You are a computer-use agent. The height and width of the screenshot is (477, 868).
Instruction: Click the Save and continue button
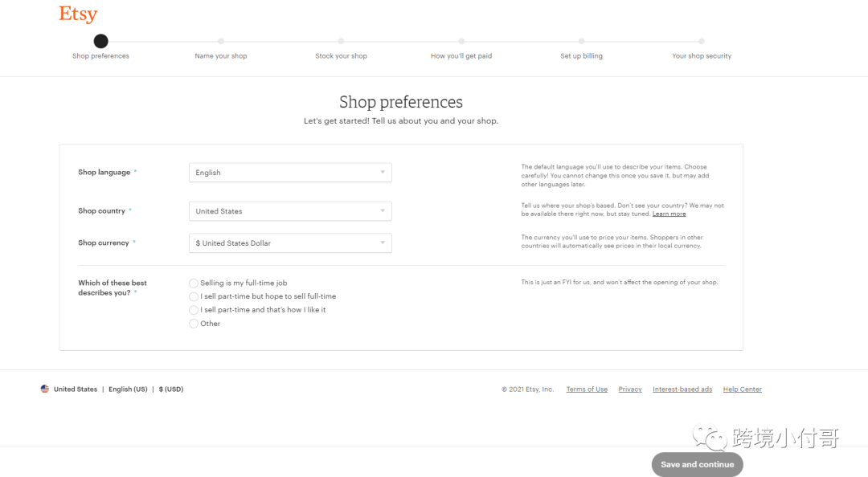click(x=697, y=464)
